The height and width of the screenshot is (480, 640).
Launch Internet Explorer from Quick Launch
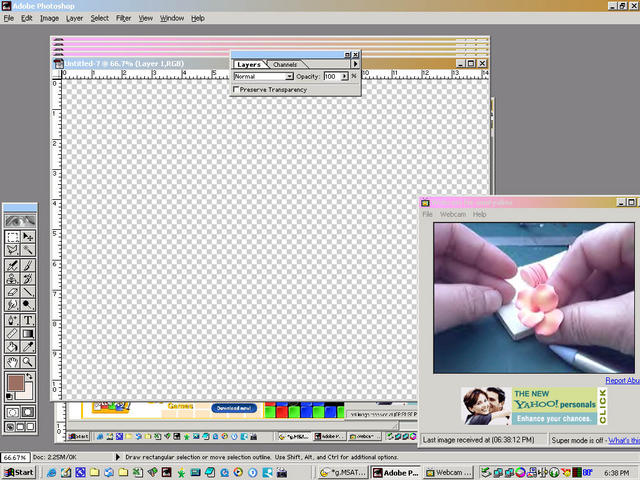[x=51, y=472]
